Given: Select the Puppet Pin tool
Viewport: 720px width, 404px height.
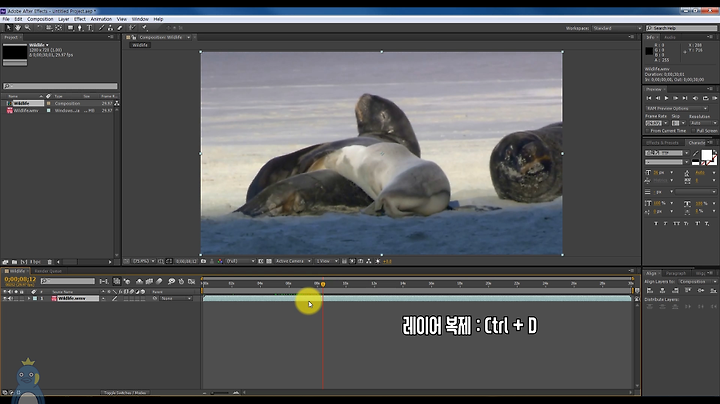Looking at the screenshot, I should click(144, 28).
